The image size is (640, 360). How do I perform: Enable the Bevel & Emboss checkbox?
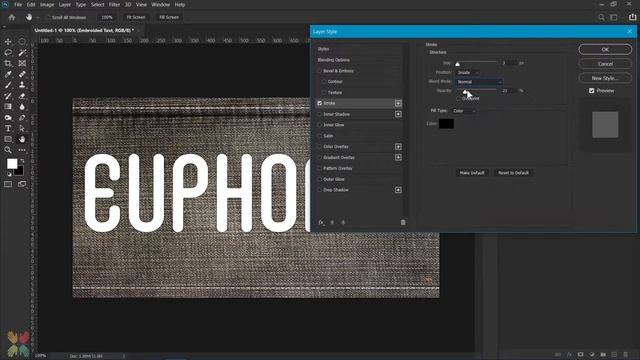[320, 71]
